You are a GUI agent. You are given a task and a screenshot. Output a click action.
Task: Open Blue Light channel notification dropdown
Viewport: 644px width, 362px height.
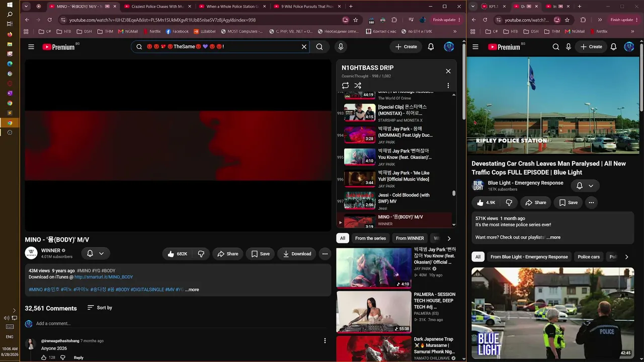click(585, 186)
